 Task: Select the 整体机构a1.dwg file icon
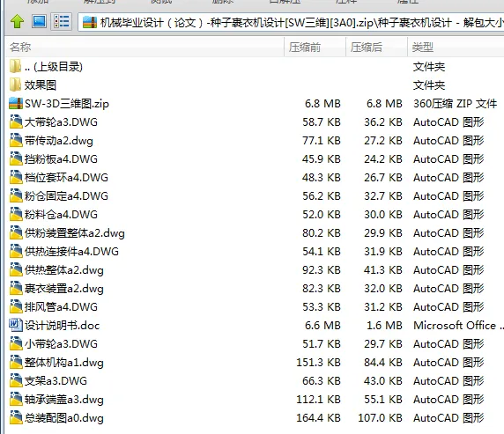point(16,362)
